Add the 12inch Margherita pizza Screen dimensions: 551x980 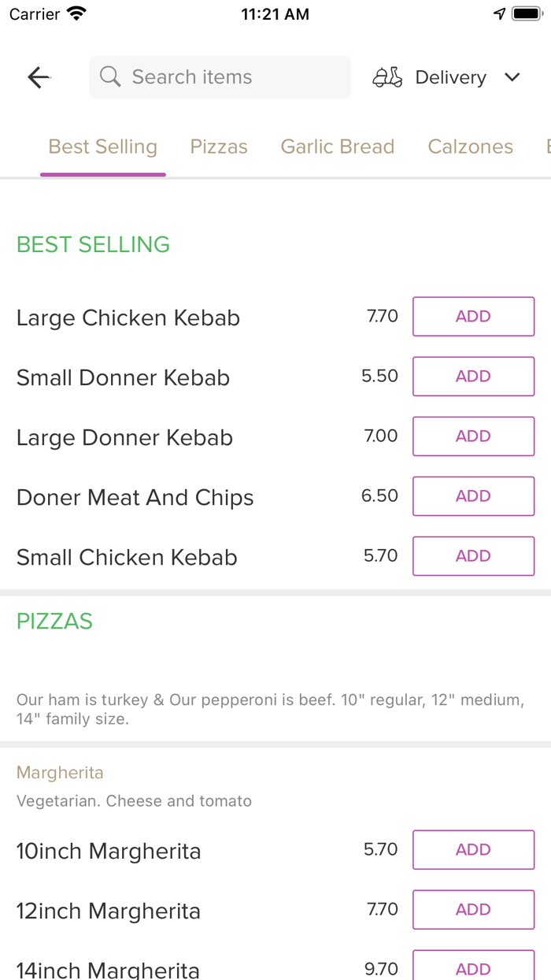coord(473,909)
